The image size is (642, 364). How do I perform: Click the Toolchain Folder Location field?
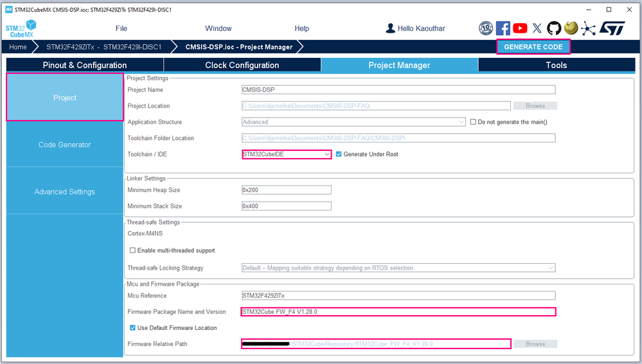point(398,138)
